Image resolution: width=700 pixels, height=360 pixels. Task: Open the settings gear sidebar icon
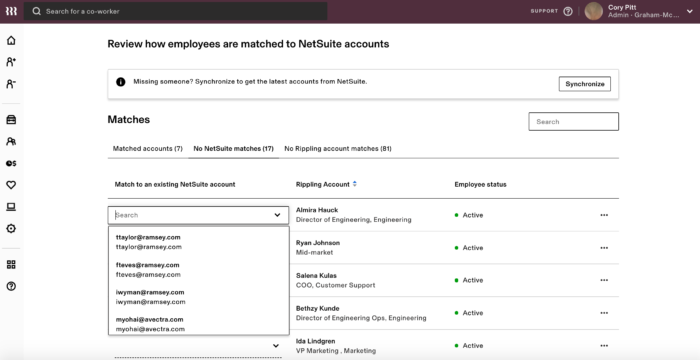[x=11, y=228]
